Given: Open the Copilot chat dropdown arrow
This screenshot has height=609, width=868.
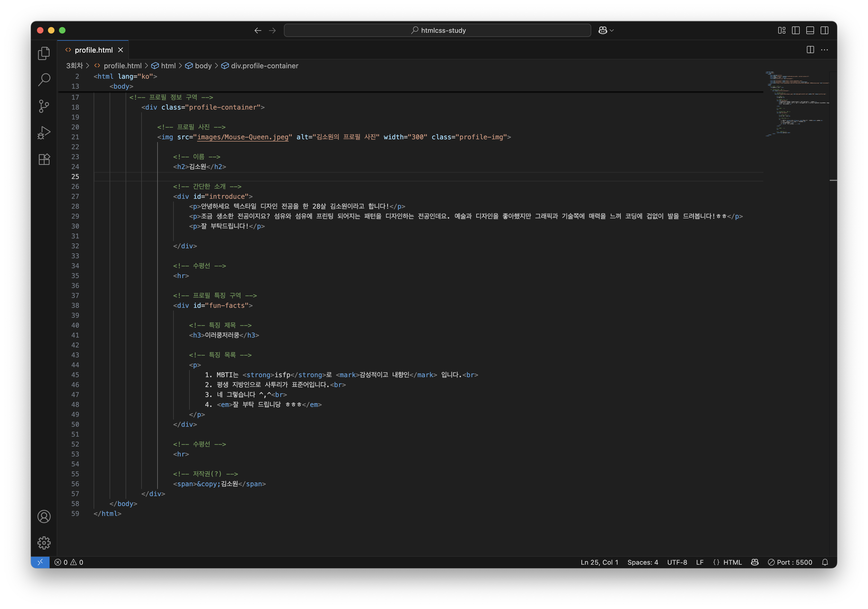Looking at the screenshot, I should click(612, 30).
